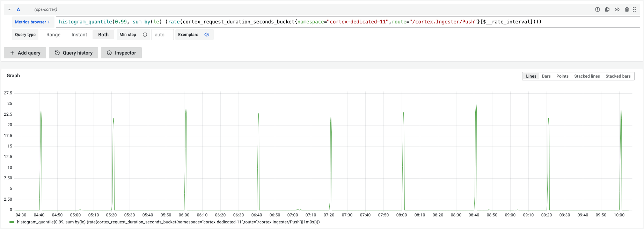Toggle query A visibility eye icon
This screenshot has height=229, width=644.
[x=617, y=9]
